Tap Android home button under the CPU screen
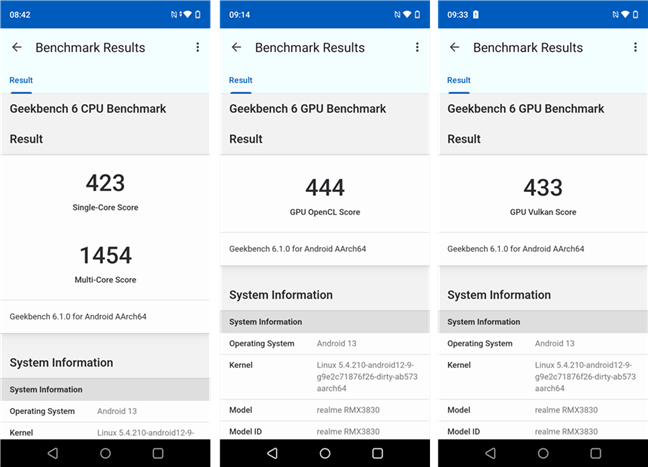The image size is (648, 467). (x=105, y=453)
